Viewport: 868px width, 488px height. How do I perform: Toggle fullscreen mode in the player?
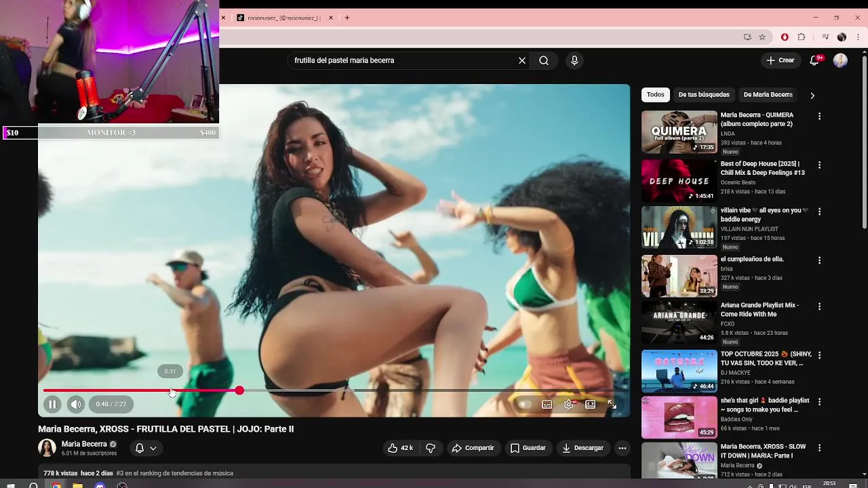coord(612,404)
